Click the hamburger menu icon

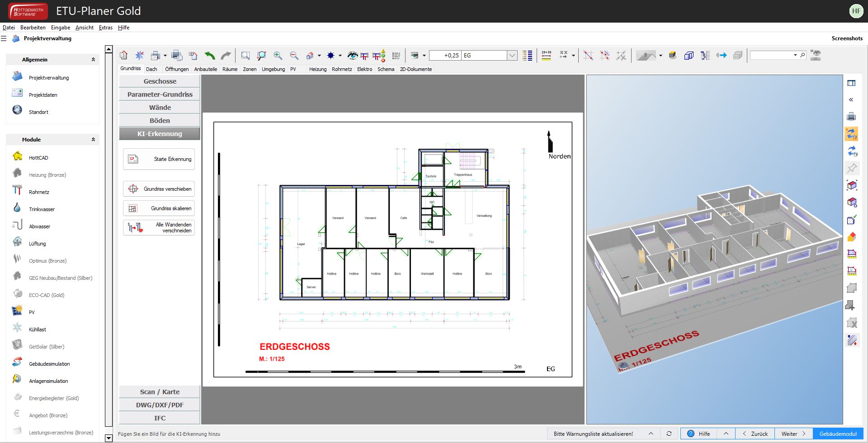(x=4, y=38)
